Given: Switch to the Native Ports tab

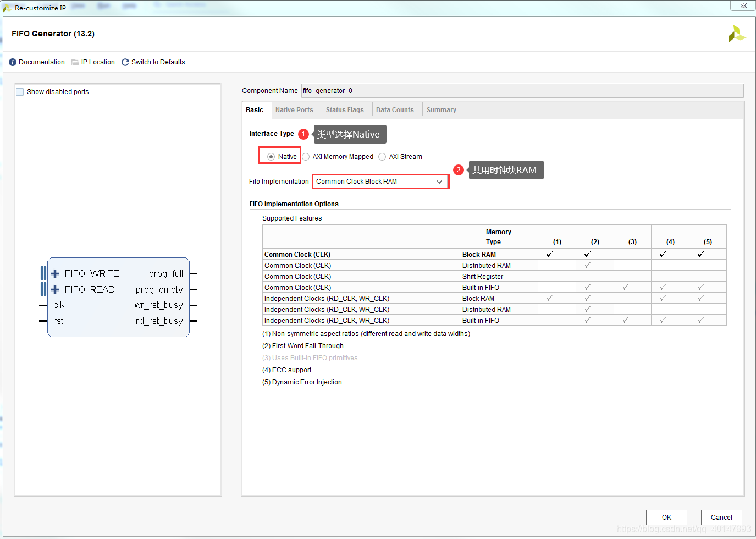Looking at the screenshot, I should click(x=294, y=110).
